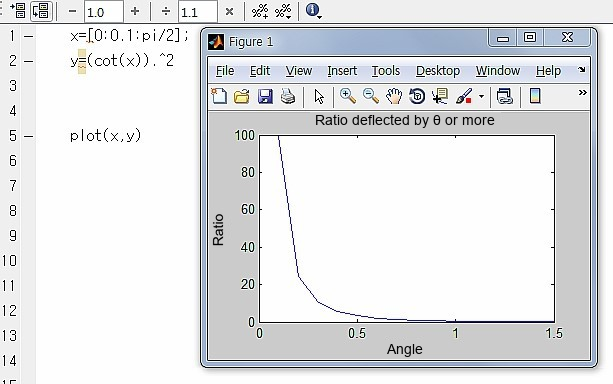
Task: Open file using the folder icon
Action: click(x=242, y=96)
